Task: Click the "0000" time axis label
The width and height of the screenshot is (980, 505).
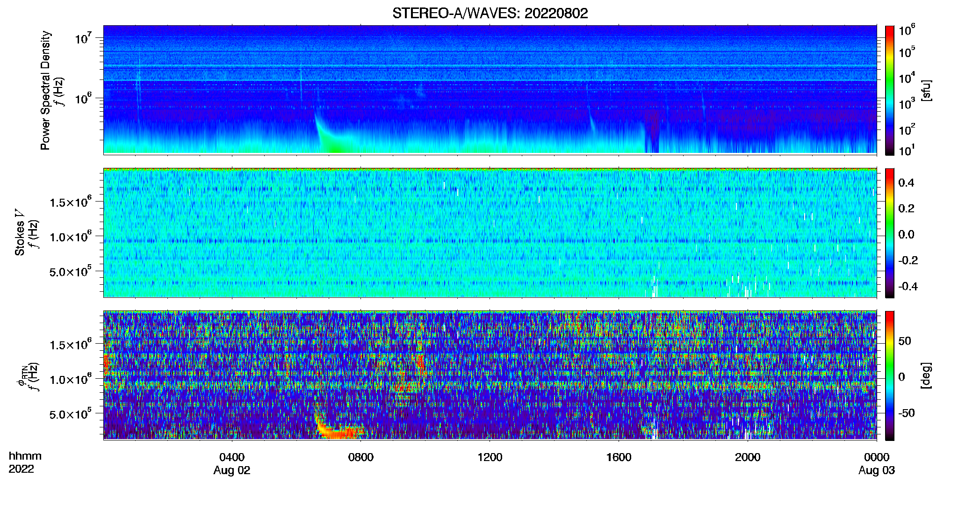Action: [877, 457]
